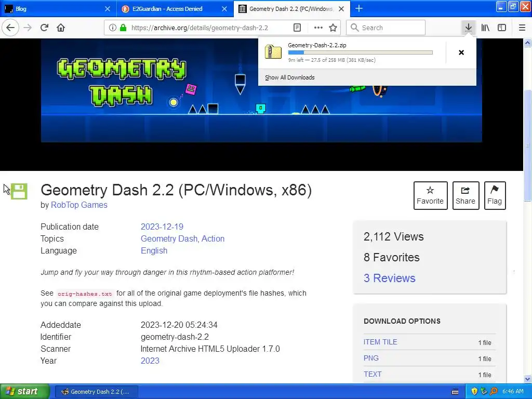The image size is (532, 399).
Task: Click the Search box in the toolbar
Action: [385, 28]
